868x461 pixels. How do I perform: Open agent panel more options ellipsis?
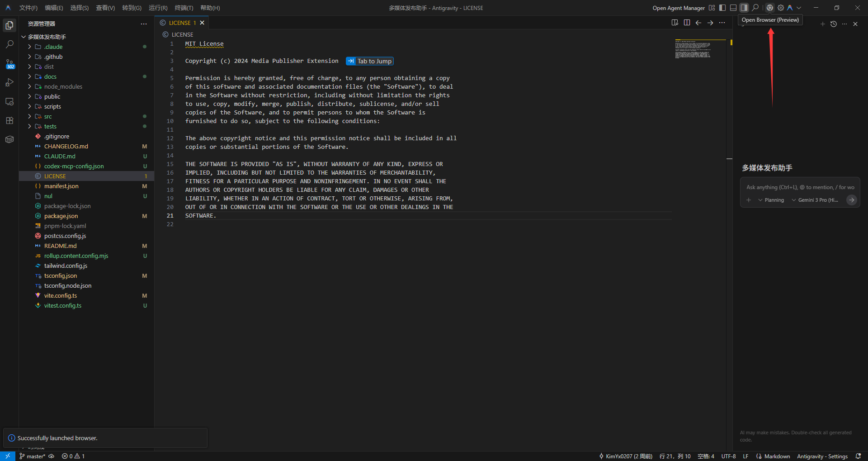coord(844,24)
